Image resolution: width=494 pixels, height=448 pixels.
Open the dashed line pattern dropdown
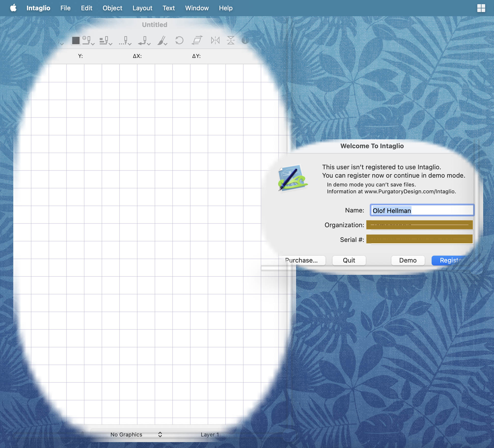pyautogui.click(x=125, y=40)
